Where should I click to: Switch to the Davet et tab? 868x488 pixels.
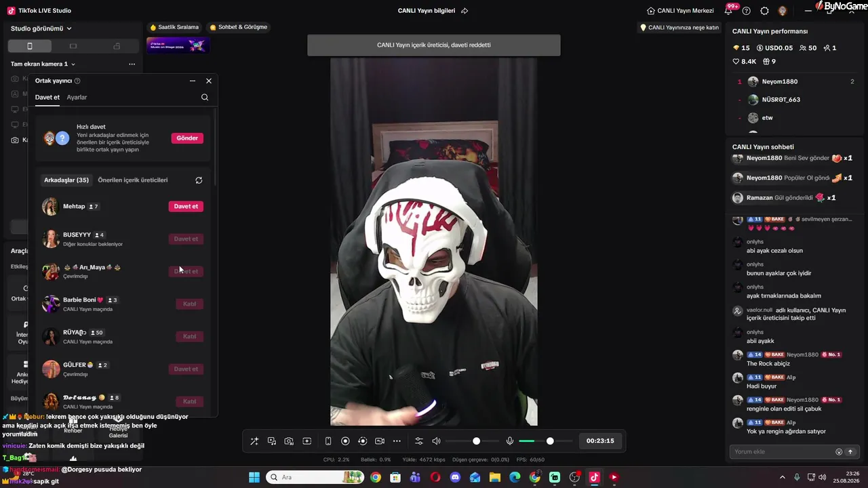pyautogui.click(x=47, y=98)
